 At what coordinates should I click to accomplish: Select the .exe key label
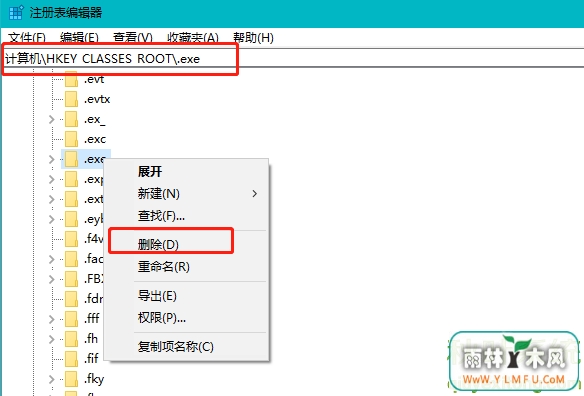tap(95, 159)
